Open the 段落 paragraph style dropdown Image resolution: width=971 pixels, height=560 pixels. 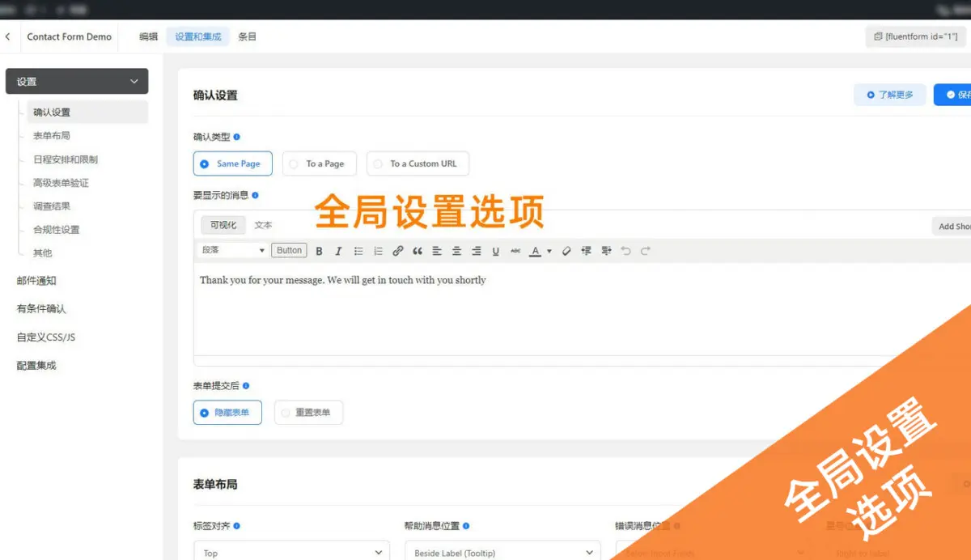coord(231,250)
